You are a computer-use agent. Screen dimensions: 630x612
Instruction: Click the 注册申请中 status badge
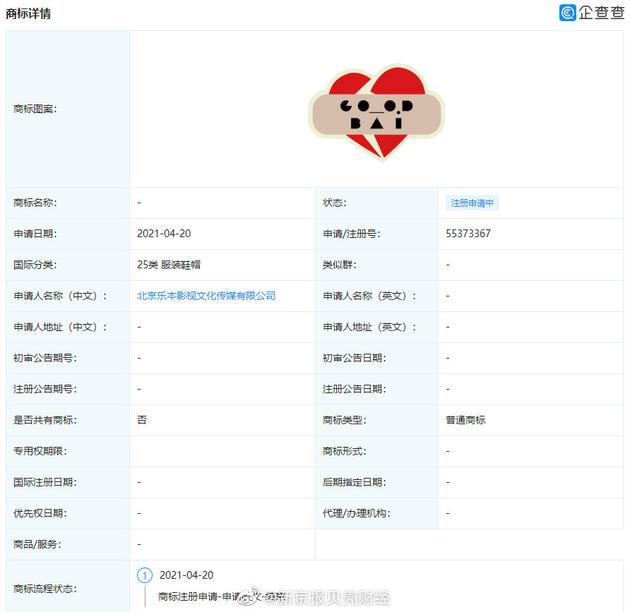(472, 203)
